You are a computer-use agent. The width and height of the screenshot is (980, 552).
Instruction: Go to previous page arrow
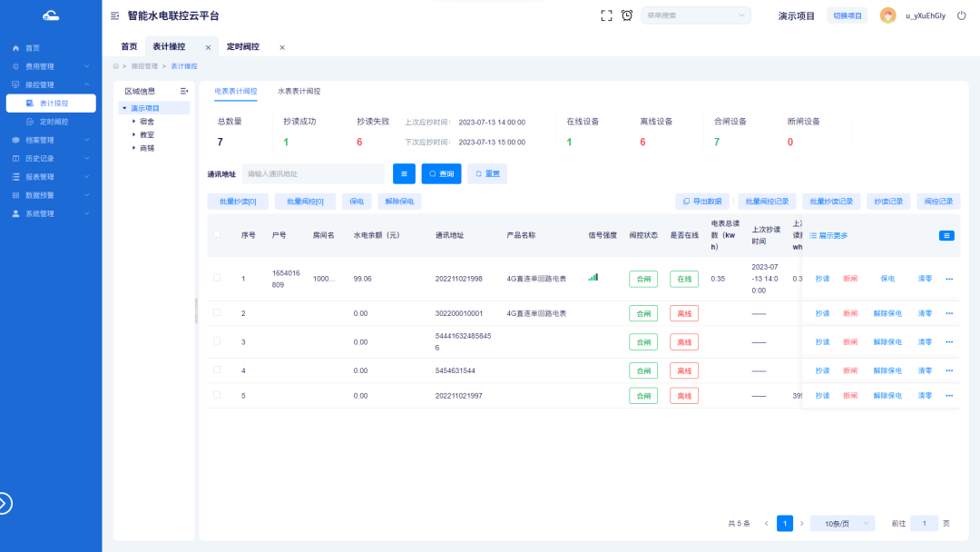766,524
